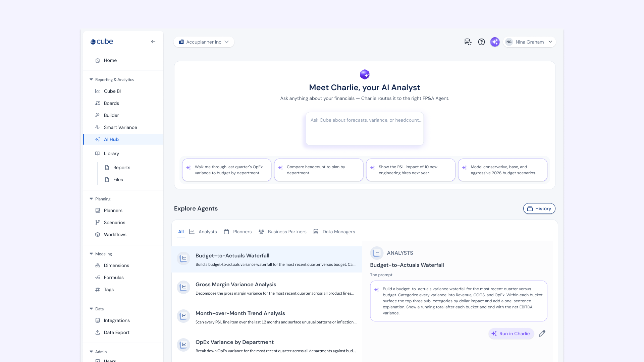The width and height of the screenshot is (644, 362).
Task: Switch to the Analysts tab
Action: [203, 232]
